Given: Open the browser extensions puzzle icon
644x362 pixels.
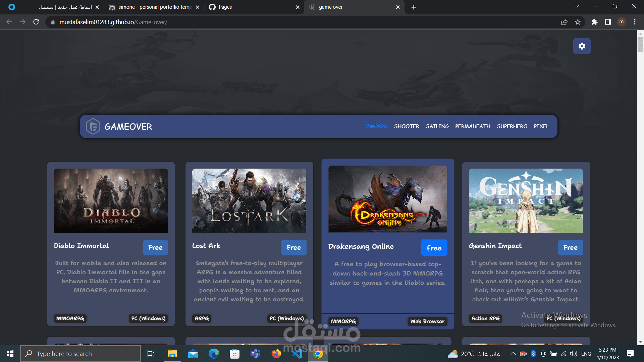Looking at the screenshot, I should pos(594,22).
